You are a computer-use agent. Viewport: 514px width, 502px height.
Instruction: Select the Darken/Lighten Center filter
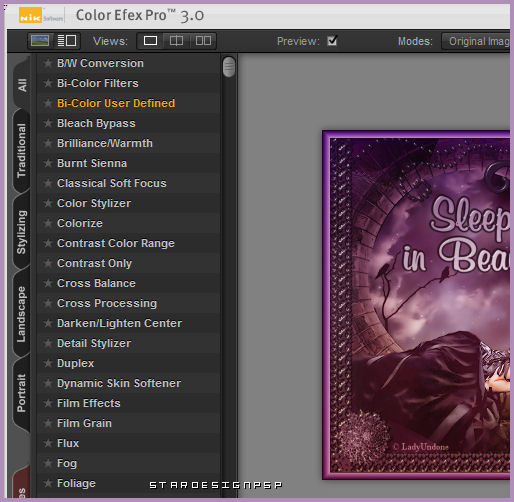(x=129, y=323)
